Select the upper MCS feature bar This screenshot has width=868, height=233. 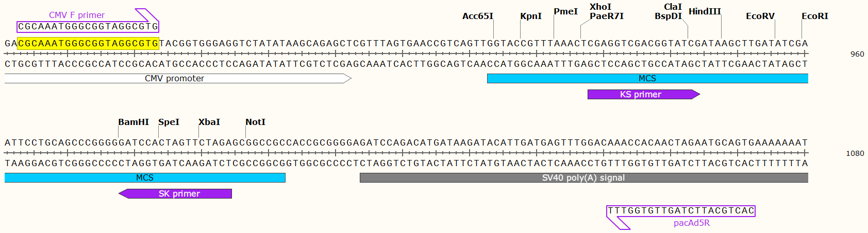coord(647,78)
